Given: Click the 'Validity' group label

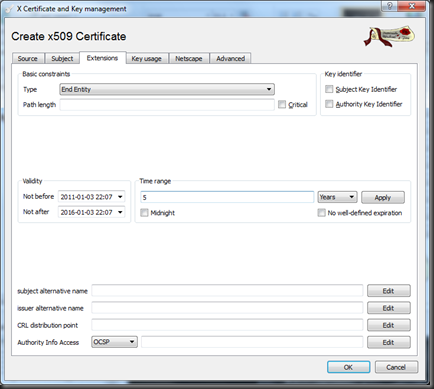Looking at the screenshot, I should point(32,181).
